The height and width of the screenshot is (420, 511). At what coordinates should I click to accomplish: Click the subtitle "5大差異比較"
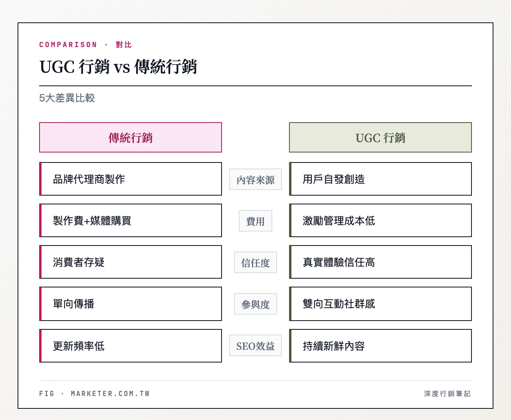pyautogui.click(x=67, y=98)
